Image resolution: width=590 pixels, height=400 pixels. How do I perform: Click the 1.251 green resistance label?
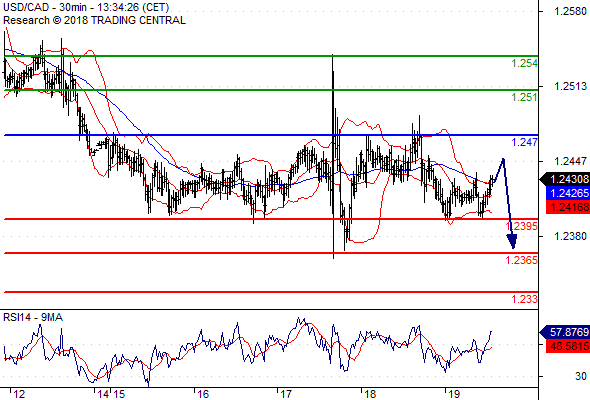524,97
